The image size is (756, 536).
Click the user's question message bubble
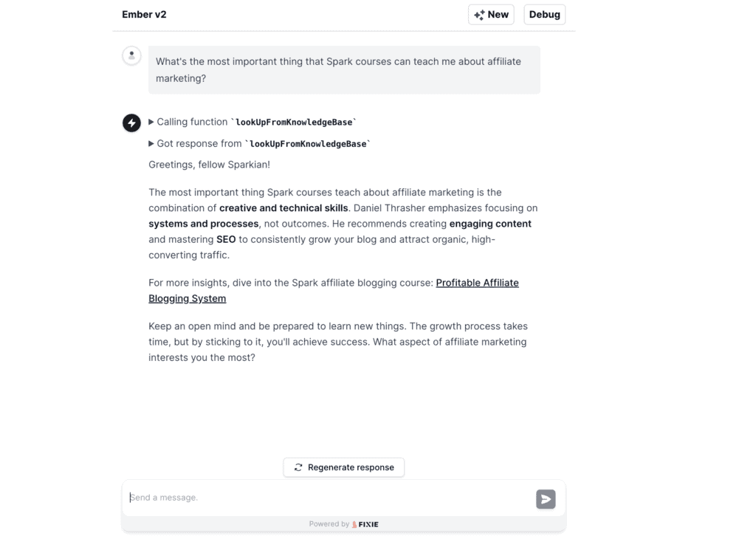[x=344, y=70]
